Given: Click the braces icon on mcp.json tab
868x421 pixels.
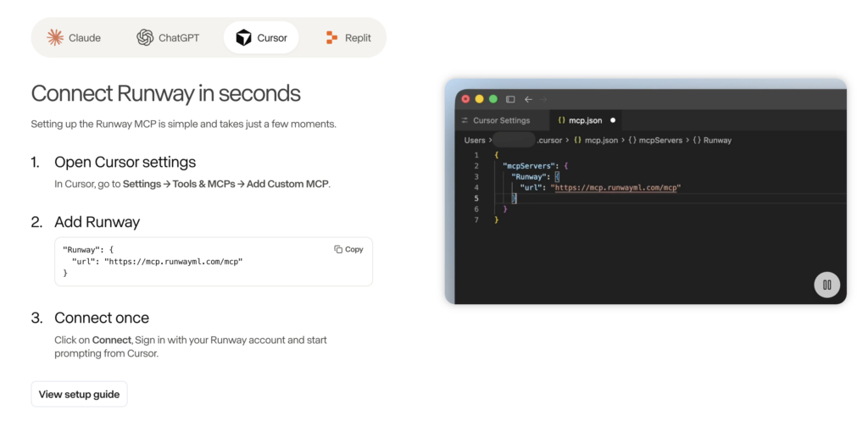Looking at the screenshot, I should coord(561,120).
